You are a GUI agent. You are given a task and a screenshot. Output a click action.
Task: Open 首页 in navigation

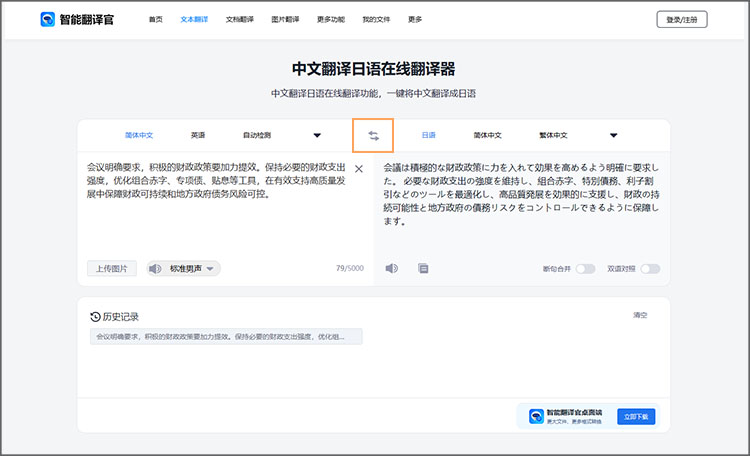tap(155, 20)
